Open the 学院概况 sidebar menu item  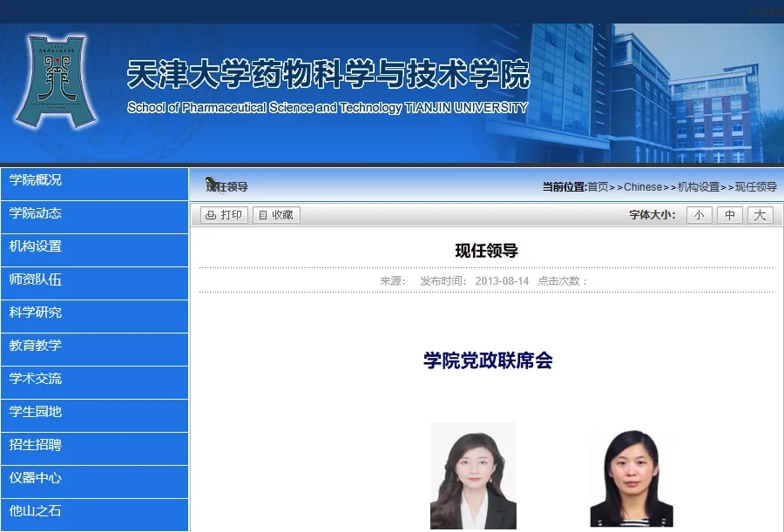[x=94, y=184]
